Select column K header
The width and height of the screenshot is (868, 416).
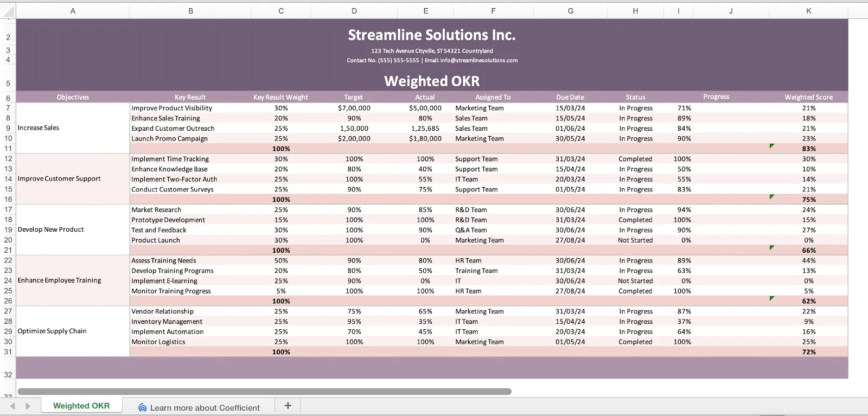[808, 11]
